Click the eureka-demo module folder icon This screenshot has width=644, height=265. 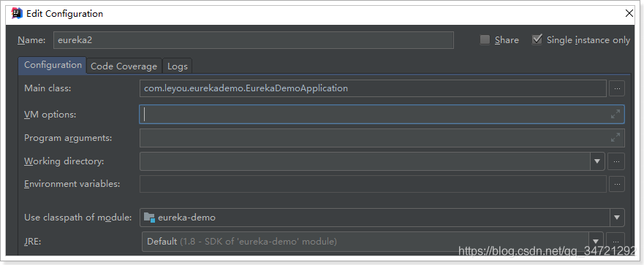pyautogui.click(x=149, y=218)
